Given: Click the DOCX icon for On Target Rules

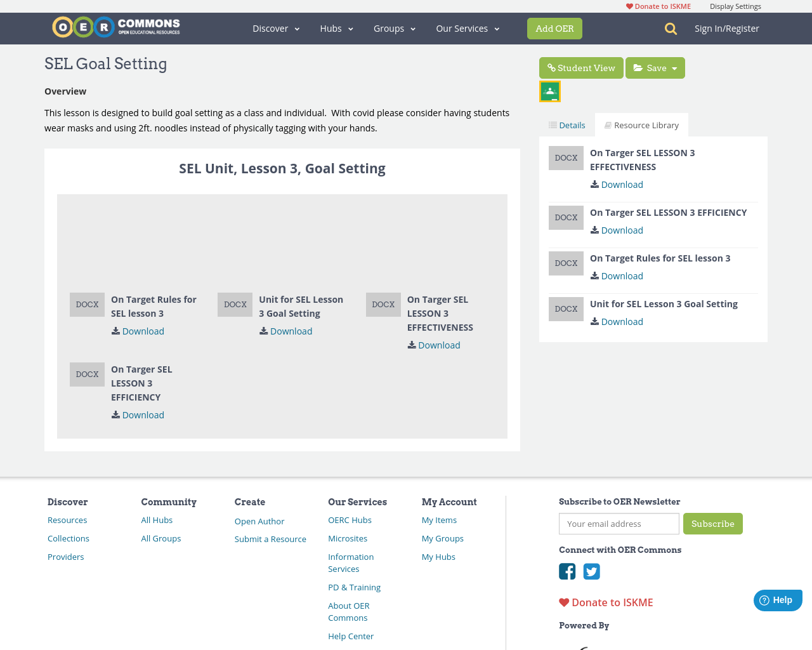Looking at the screenshot, I should pos(87,305).
